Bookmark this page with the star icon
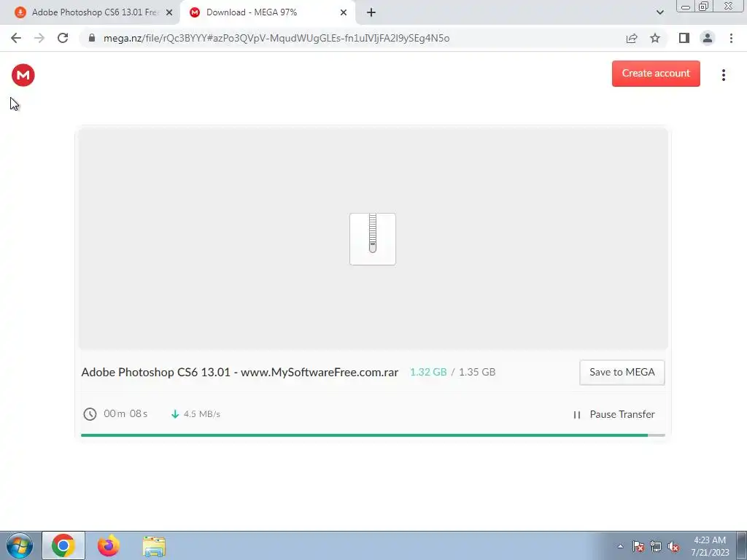Viewport: 747px width, 560px height. tap(655, 38)
